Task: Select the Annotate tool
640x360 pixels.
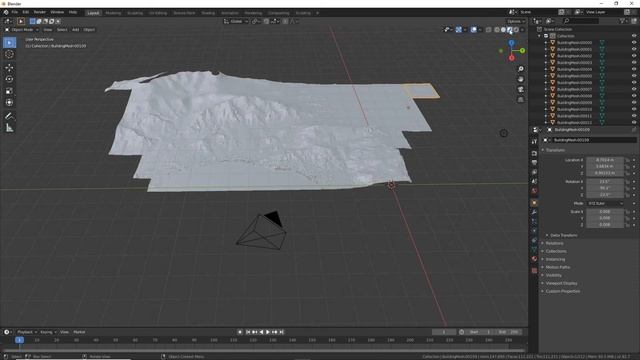Action: coord(9,116)
